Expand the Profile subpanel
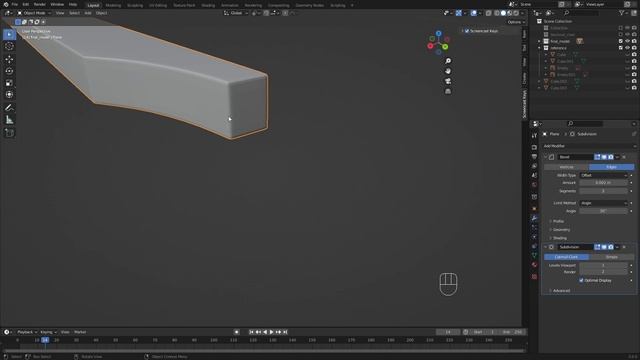Image resolution: width=640 pixels, height=360 pixels. [x=558, y=221]
